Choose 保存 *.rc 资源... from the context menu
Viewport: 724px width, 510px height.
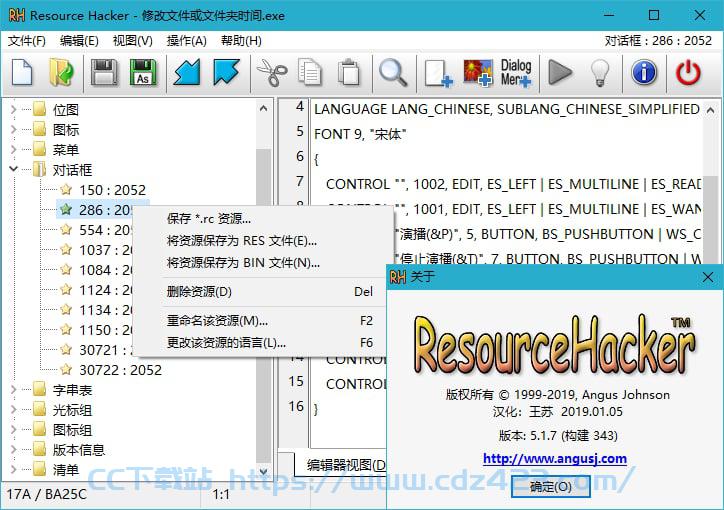point(264,218)
